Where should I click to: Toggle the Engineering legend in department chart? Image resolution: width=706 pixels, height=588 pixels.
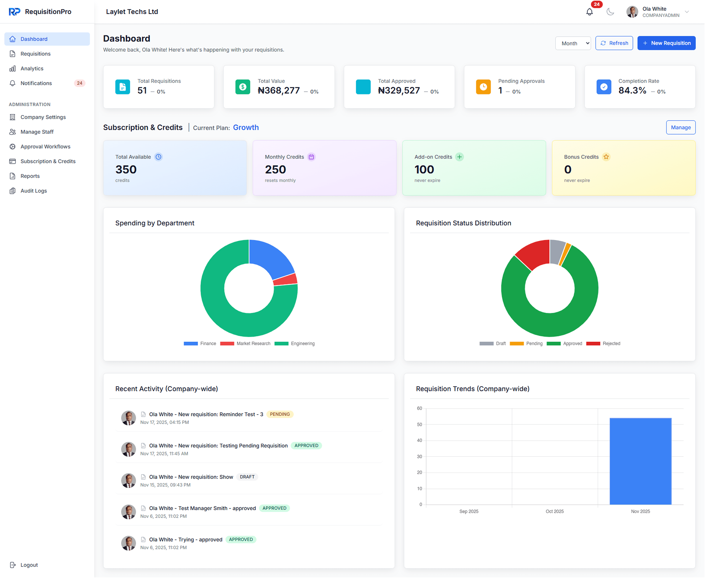302,343
